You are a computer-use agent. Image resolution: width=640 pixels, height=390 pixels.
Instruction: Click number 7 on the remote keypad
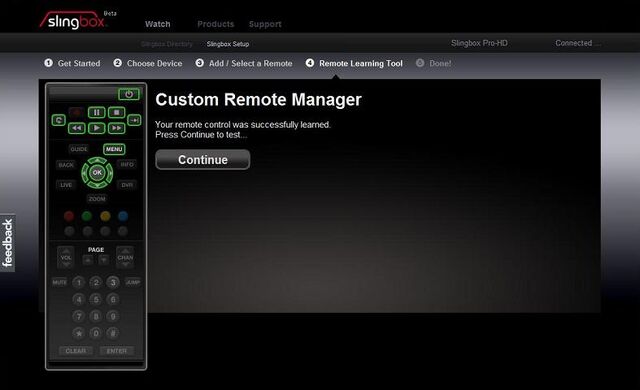pos(78,316)
